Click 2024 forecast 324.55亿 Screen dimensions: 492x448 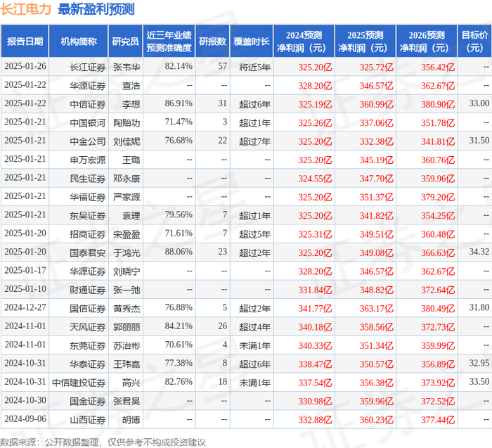[x=315, y=179]
